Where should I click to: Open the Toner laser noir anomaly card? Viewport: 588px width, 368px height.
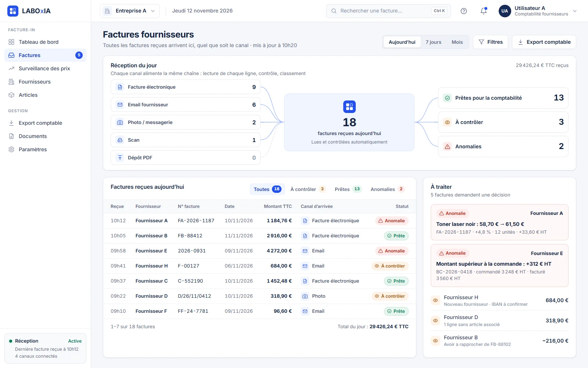click(499, 222)
